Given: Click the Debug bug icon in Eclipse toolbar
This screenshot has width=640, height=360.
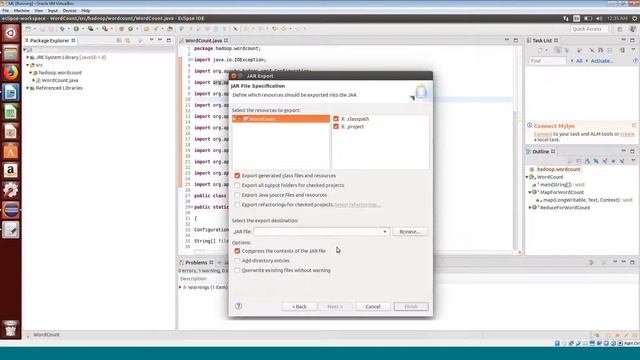Looking at the screenshot, I should point(62,29).
